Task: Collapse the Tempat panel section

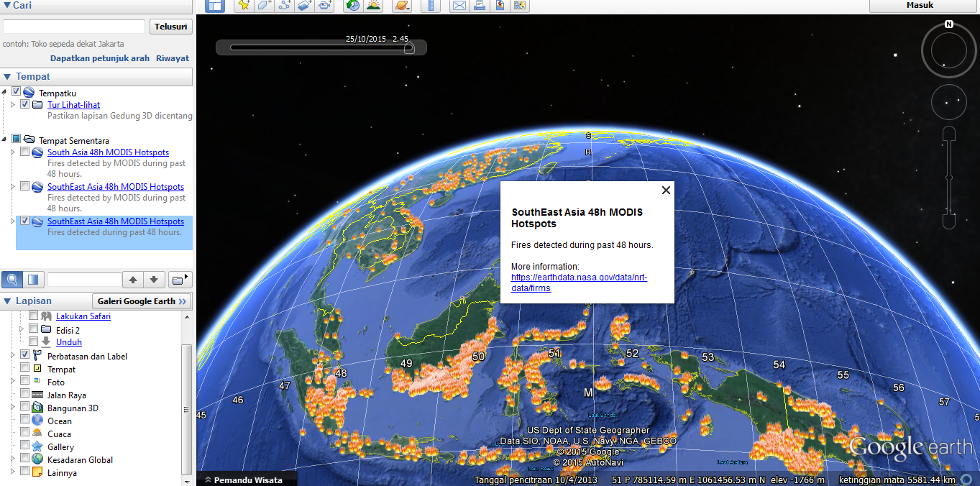Action: pyautogui.click(x=7, y=77)
